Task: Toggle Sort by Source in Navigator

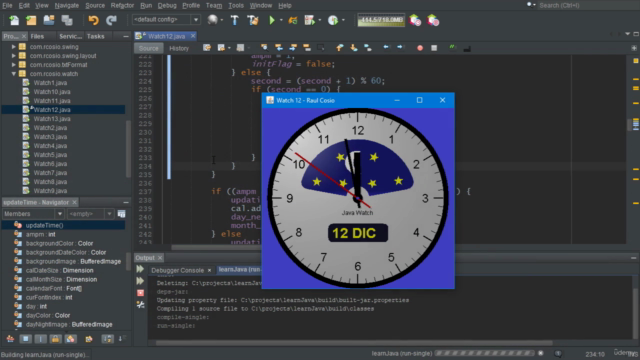Action: (122, 338)
